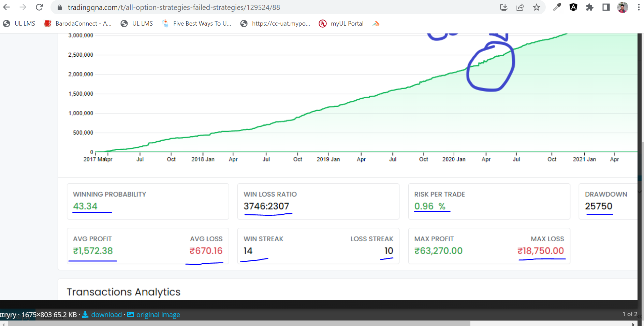Bookmark this page with the star icon
Viewport: 644px width, 326px height.
click(537, 7)
